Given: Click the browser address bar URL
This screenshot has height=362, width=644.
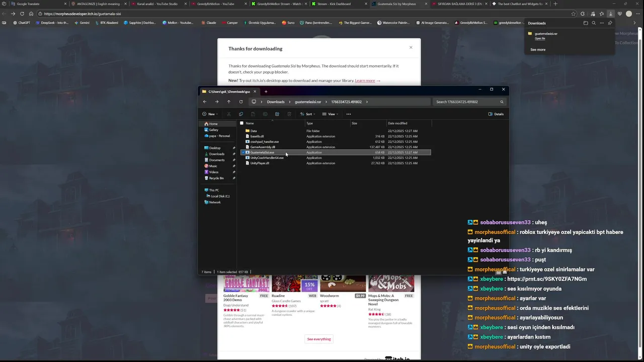Looking at the screenshot, I should (83, 14).
